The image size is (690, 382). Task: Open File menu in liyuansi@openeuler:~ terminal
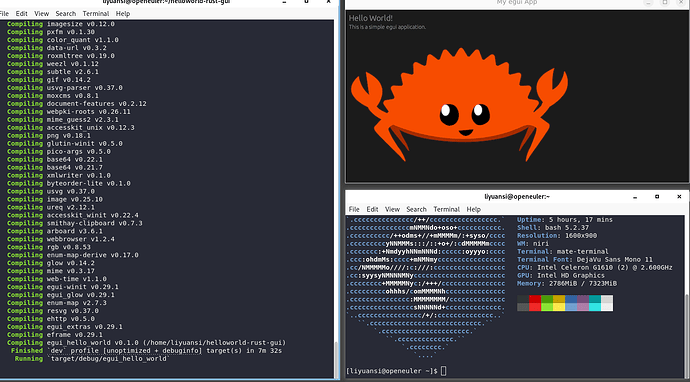click(x=354, y=209)
